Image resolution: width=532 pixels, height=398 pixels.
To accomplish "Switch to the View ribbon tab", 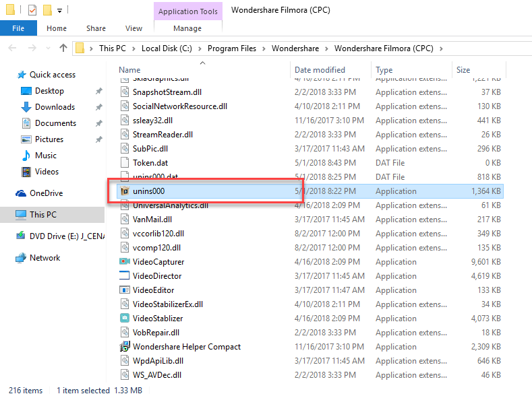I will tap(134, 28).
